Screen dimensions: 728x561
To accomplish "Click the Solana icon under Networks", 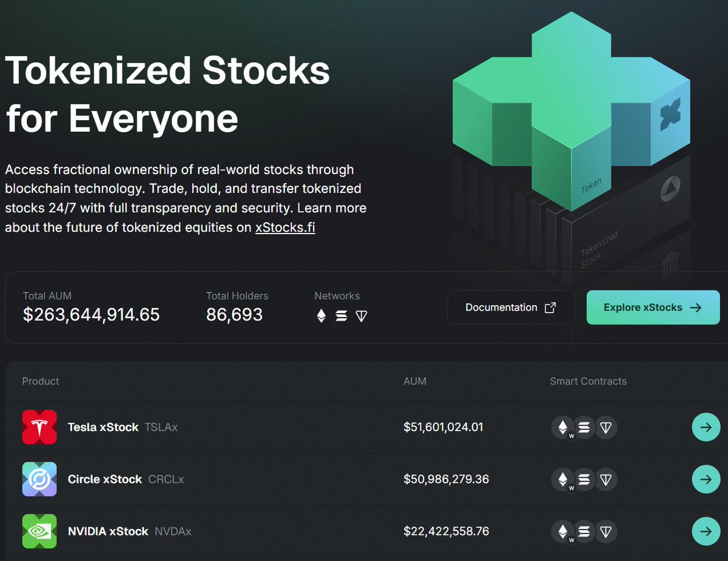I will [342, 316].
